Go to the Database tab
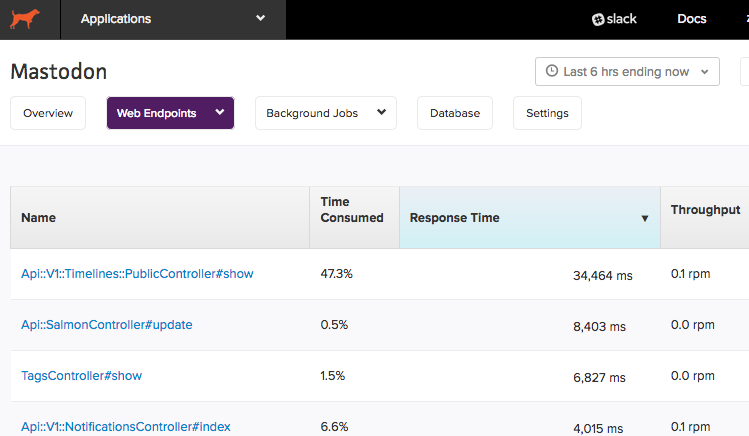749x436 pixels. [455, 113]
